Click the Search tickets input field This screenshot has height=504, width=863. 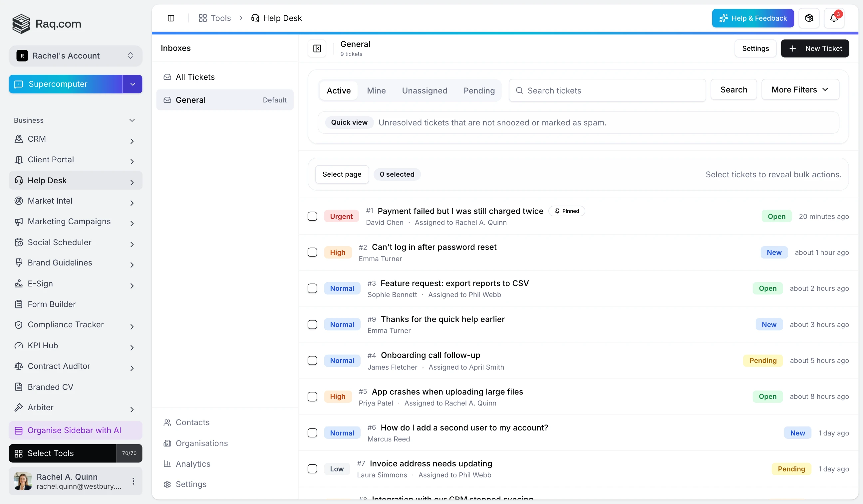point(607,91)
